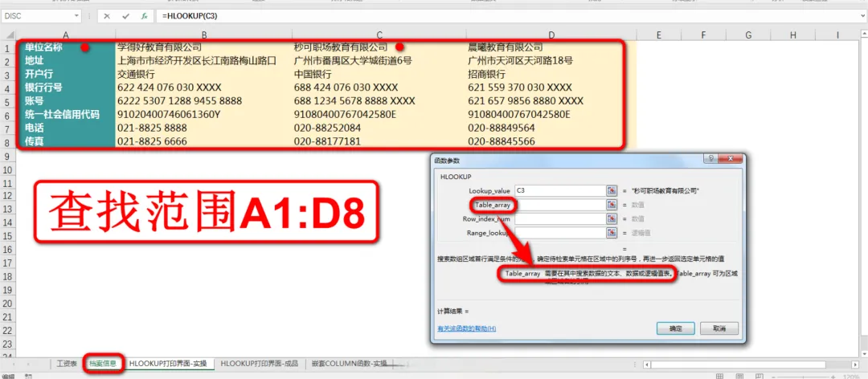Click cell 广州市番禺区大学城街道6号

pyautogui.click(x=379, y=61)
